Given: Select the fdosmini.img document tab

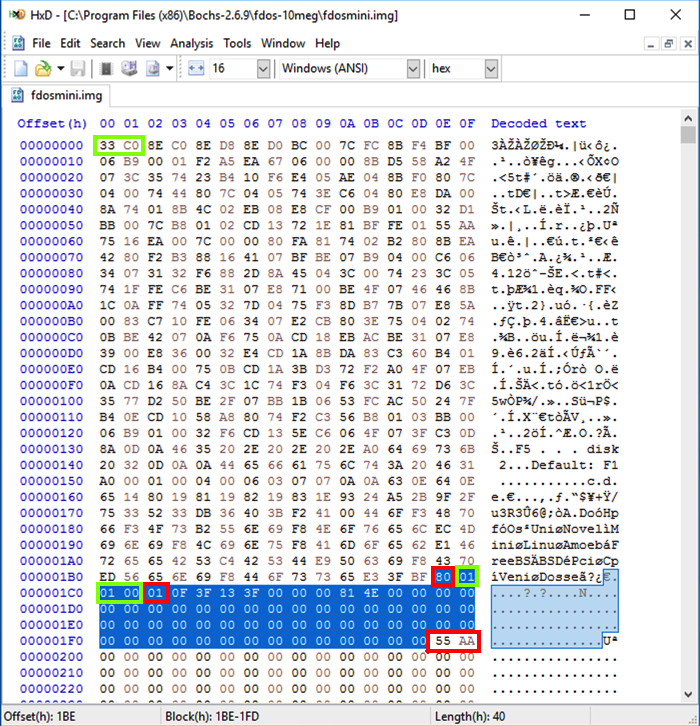Looking at the screenshot, I should [x=57, y=95].
